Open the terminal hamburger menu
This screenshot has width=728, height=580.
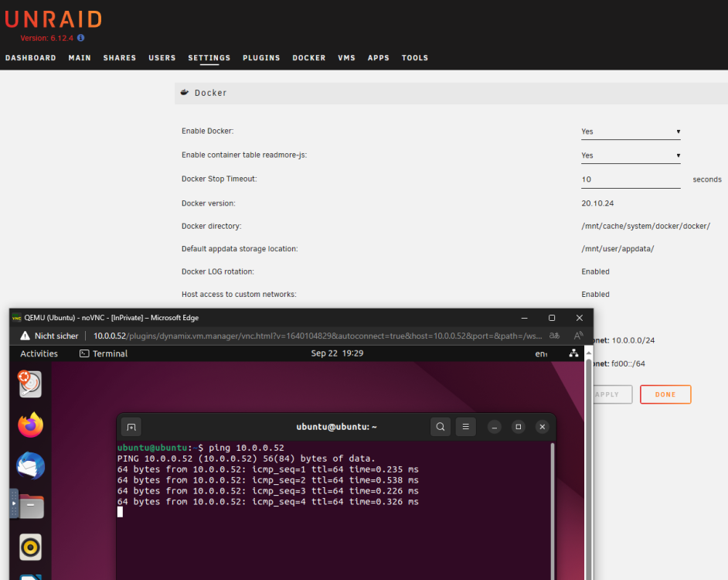click(x=466, y=427)
